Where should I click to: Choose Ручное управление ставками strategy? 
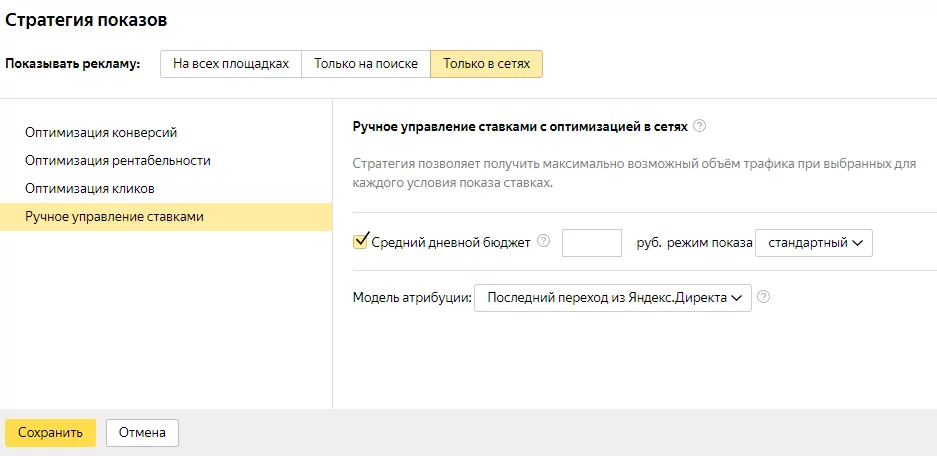click(x=166, y=217)
